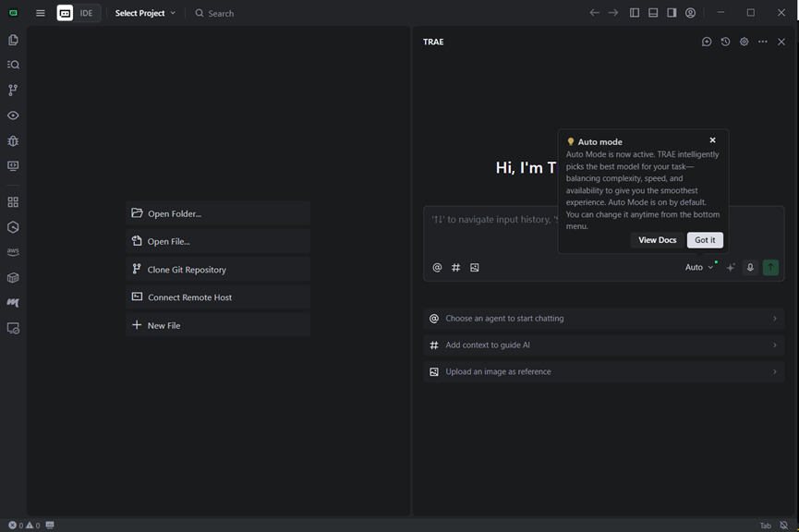Click the View Docs button
This screenshot has width=799, height=532.
658,240
